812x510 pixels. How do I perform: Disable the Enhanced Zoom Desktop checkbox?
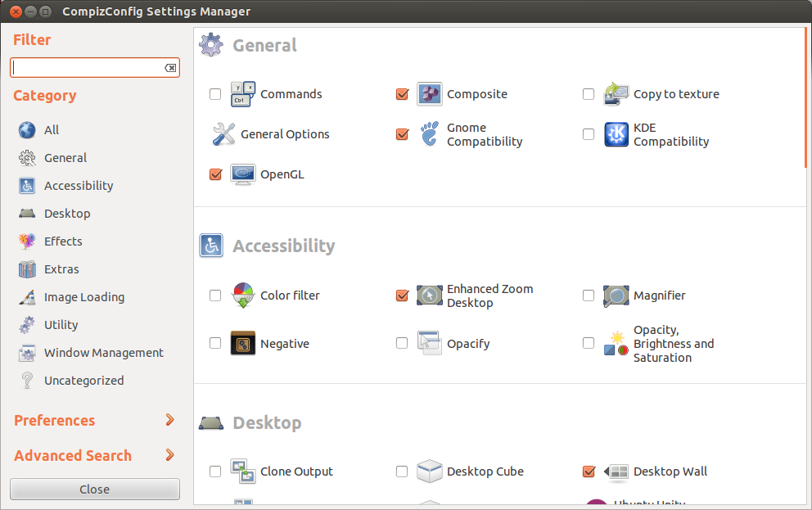(402, 296)
